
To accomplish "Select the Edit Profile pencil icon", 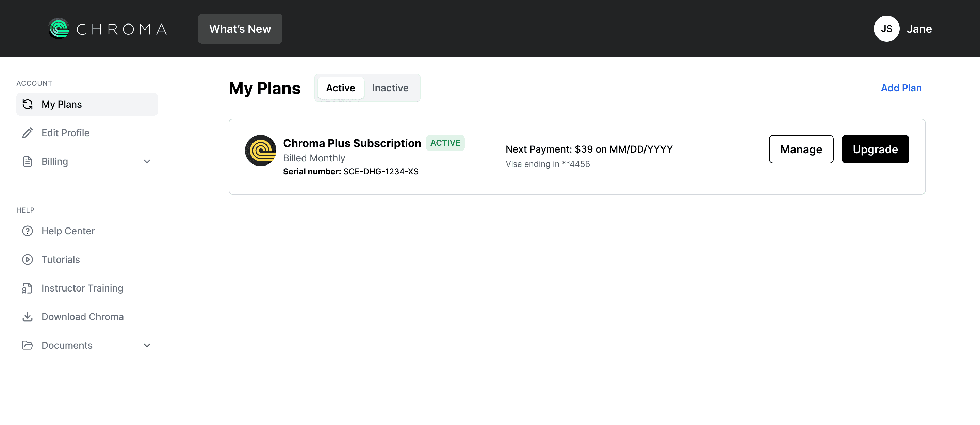I will pos(27,132).
